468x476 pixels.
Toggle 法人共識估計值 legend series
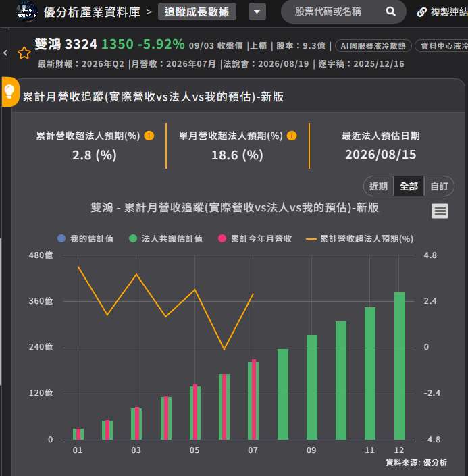pyautogui.click(x=165, y=238)
